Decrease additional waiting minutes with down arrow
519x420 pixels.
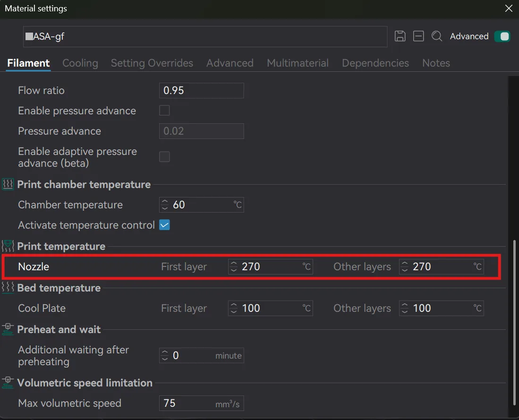click(x=165, y=359)
